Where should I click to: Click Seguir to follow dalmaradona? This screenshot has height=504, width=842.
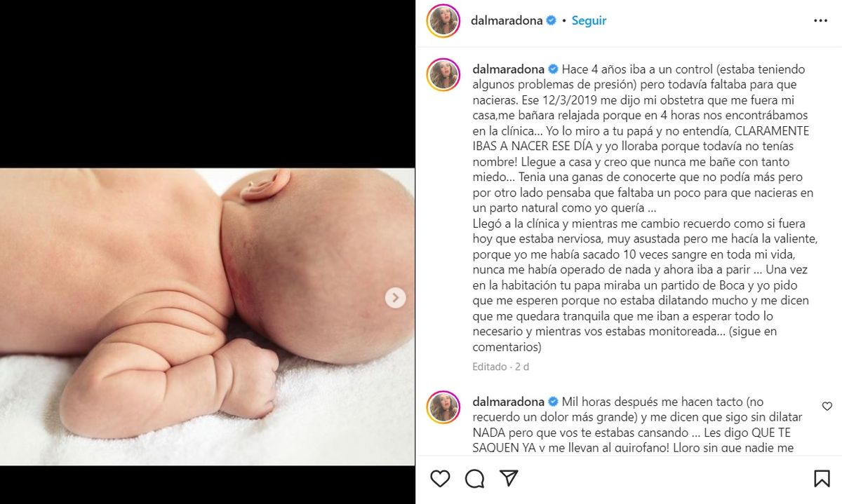tap(589, 20)
